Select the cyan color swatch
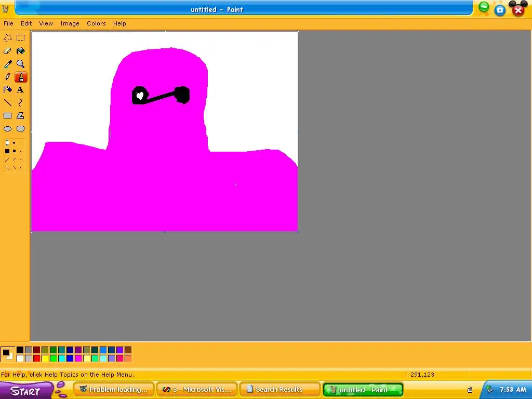 (x=61, y=358)
